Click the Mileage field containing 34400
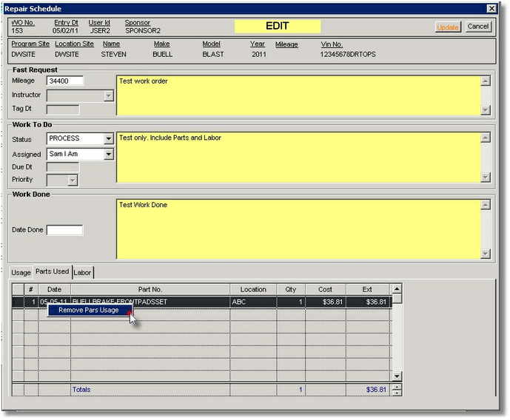 64,81
